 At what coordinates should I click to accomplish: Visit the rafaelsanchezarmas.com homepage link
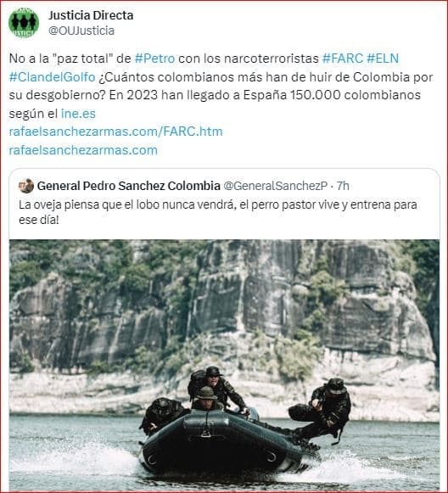click(83, 150)
